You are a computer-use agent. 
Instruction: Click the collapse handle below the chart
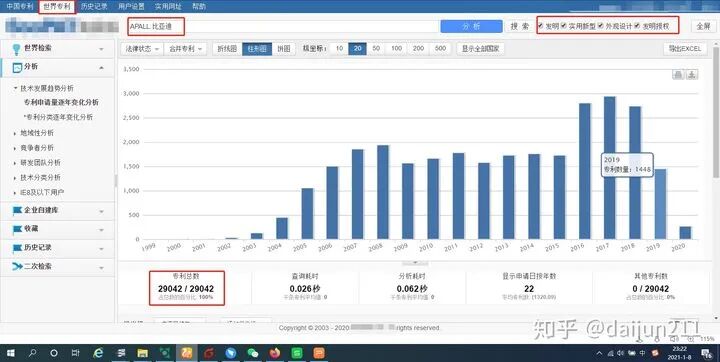tap(415, 263)
